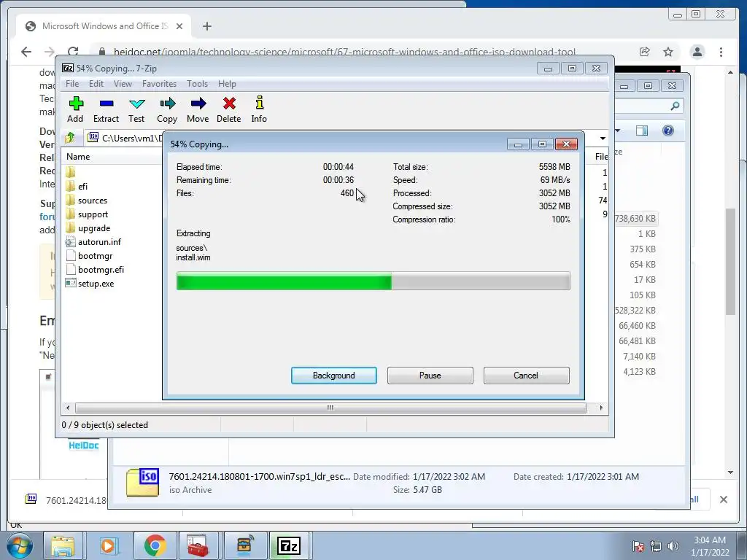This screenshot has width=747, height=560.
Task: Open Chrome three-dot menu
Action: (x=721, y=52)
